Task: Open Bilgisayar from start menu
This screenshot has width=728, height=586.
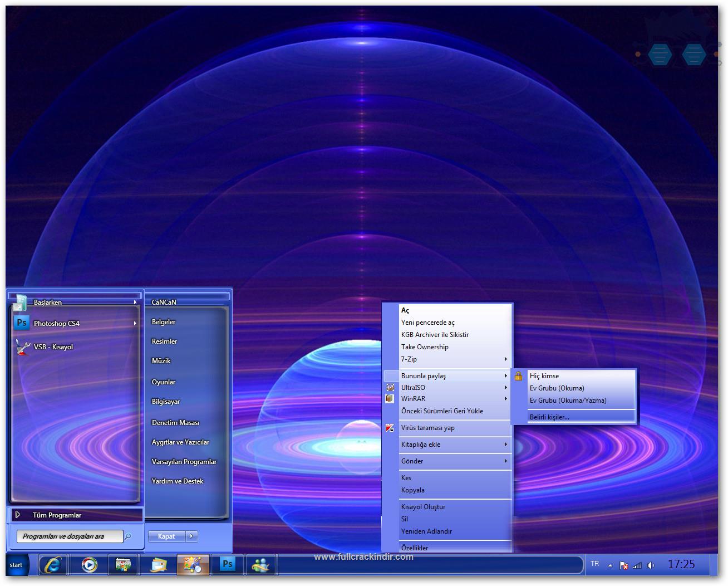Action: [166, 402]
